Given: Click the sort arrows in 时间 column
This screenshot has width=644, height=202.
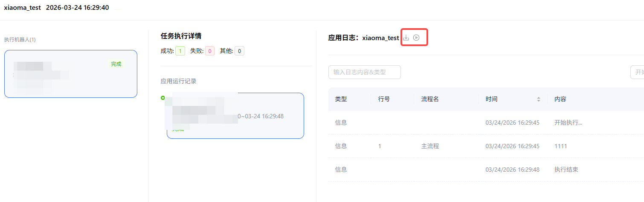Looking at the screenshot, I should [539, 99].
